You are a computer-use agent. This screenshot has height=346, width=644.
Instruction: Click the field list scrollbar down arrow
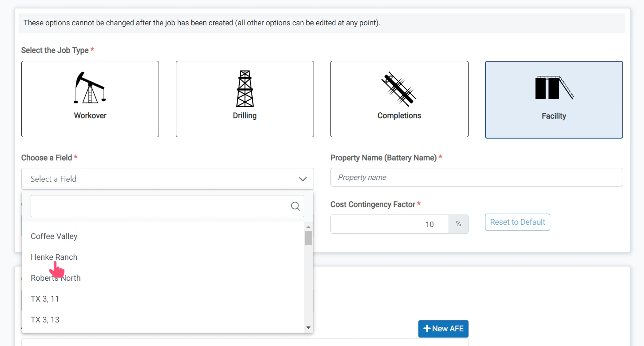pos(309,328)
